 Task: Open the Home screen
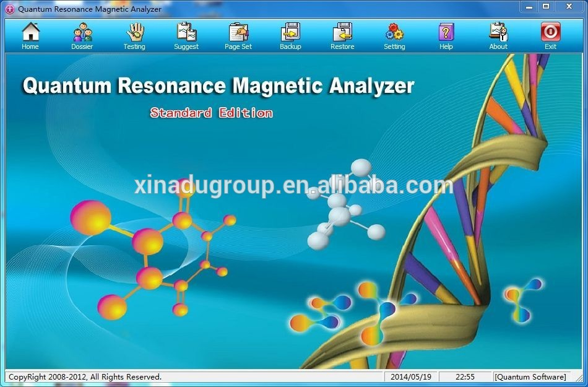click(x=30, y=34)
